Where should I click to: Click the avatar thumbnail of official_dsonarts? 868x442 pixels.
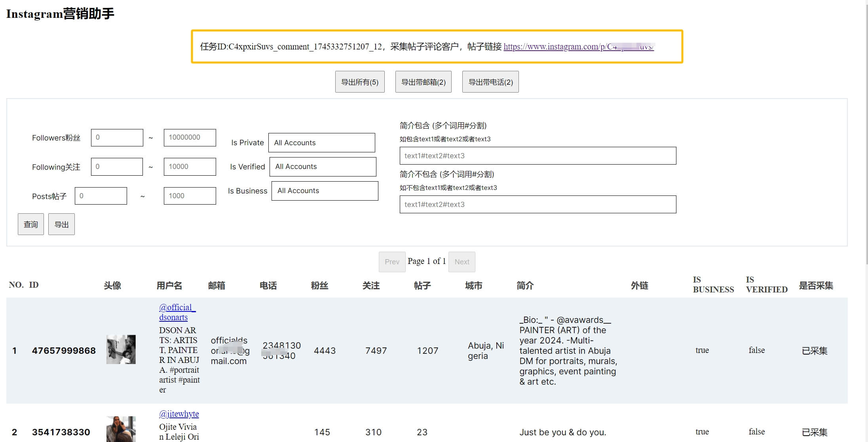121,349
